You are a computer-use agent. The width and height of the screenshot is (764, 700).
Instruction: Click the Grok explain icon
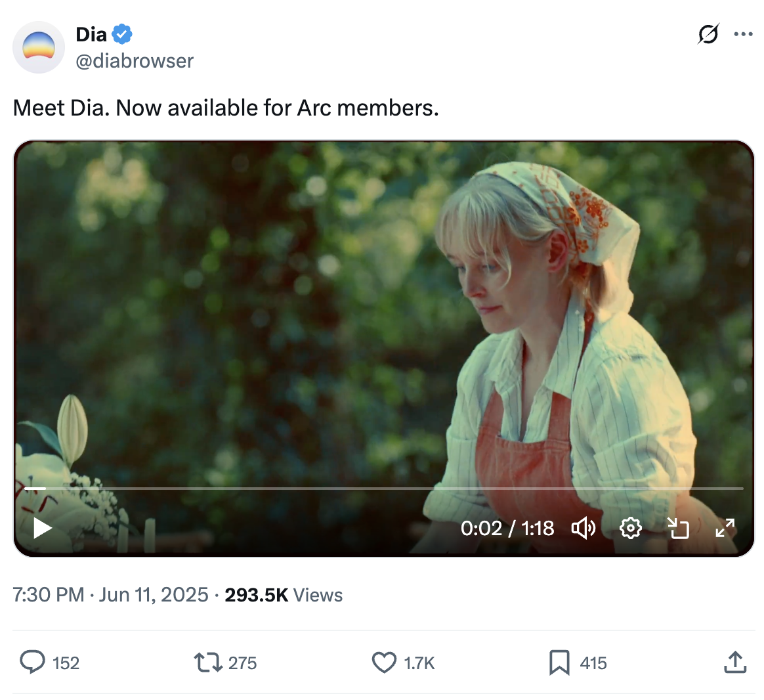708,34
